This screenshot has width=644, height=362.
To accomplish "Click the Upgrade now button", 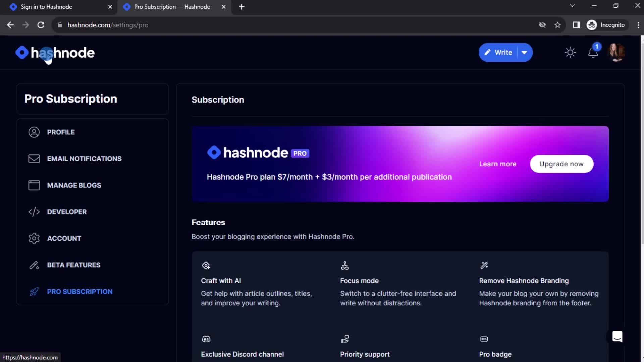I will pos(561,164).
